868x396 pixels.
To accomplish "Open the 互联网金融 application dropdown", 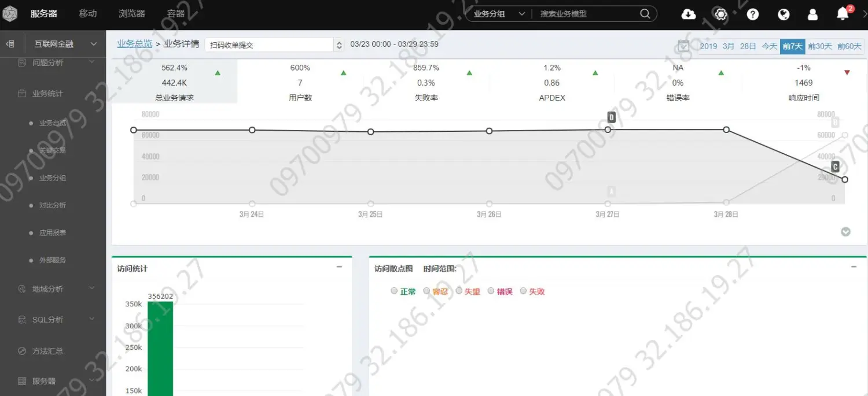I will (x=66, y=44).
